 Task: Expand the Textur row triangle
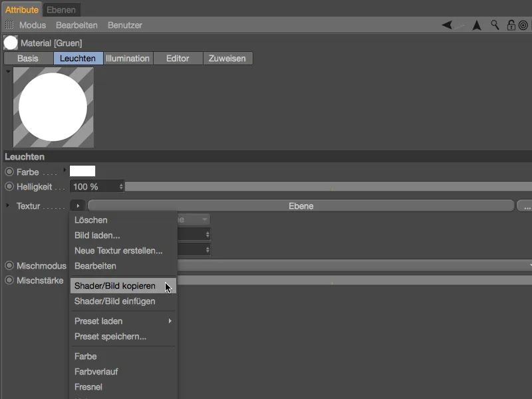[x=7, y=205]
